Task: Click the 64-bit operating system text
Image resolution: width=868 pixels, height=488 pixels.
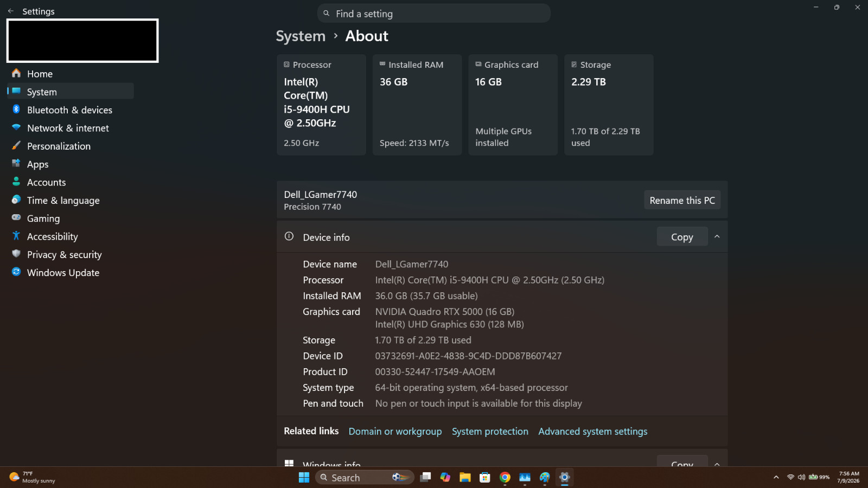Action: coord(471,388)
